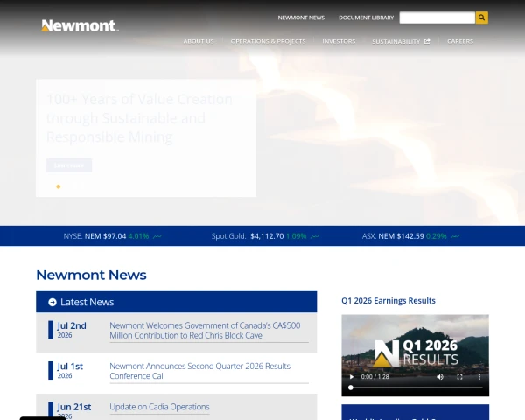Click NYSE NEM $97.04 quote
Screen dimensions: 525x420
pos(106,236)
